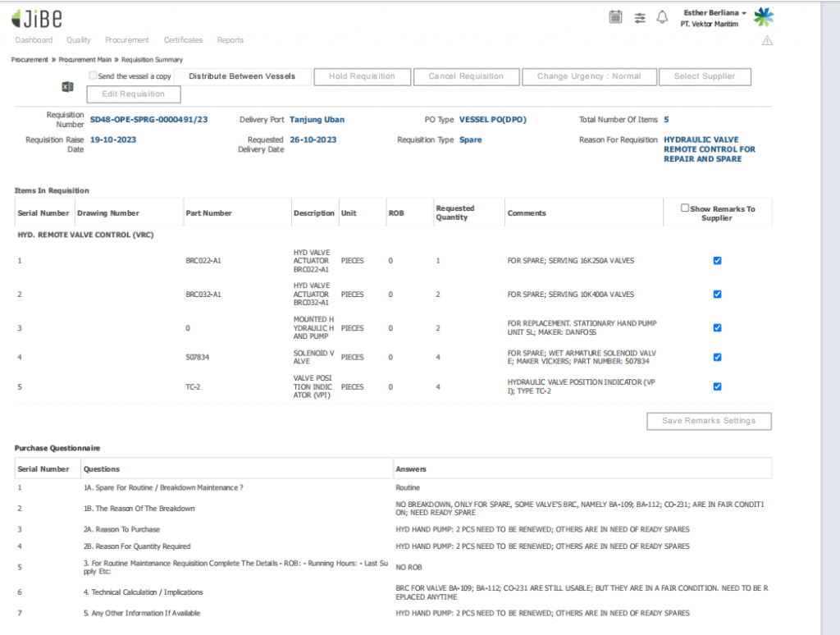The width and height of the screenshot is (840, 635).
Task: Click the JiBe logo
Action: coord(37,17)
